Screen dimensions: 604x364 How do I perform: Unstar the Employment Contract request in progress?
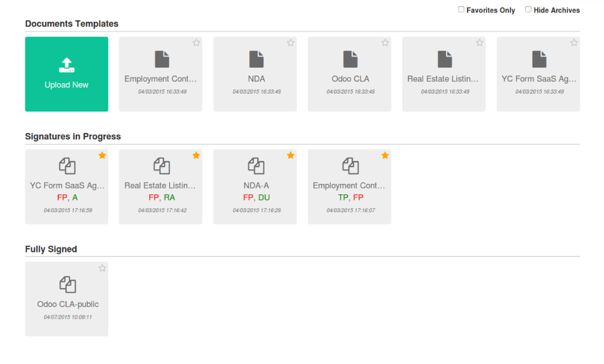pos(385,155)
